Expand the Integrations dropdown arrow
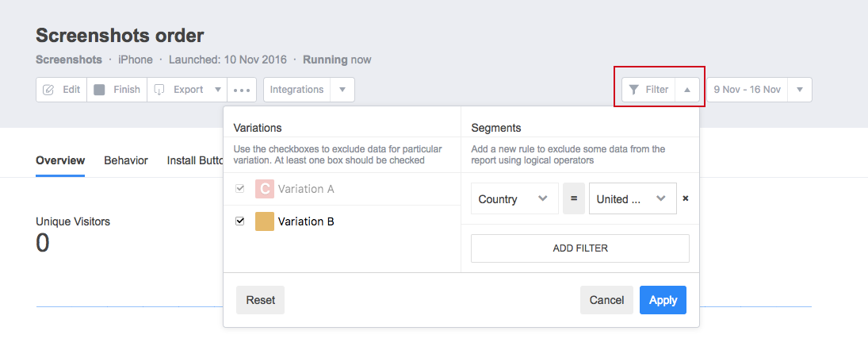This screenshot has height=354, width=868. point(342,90)
